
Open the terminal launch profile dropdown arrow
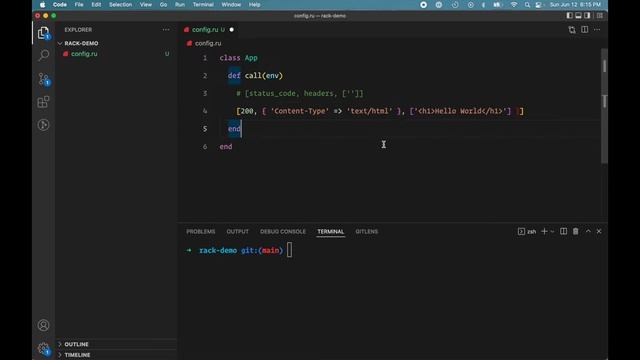click(x=552, y=231)
